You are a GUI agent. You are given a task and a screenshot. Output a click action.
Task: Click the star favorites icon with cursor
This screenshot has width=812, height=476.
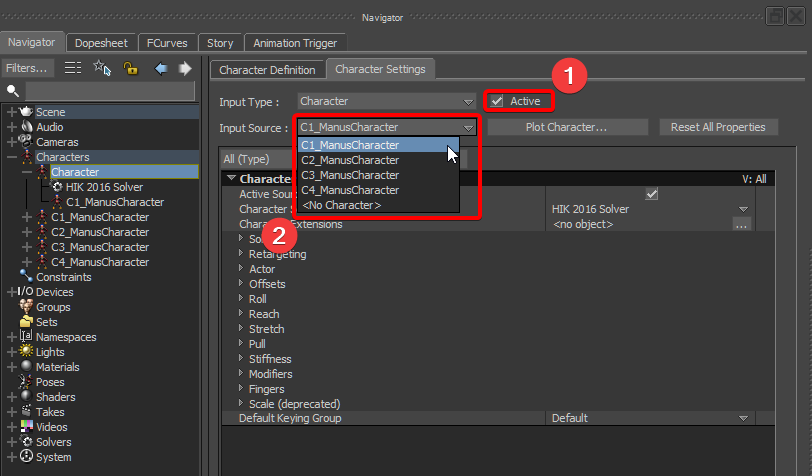coord(101,68)
